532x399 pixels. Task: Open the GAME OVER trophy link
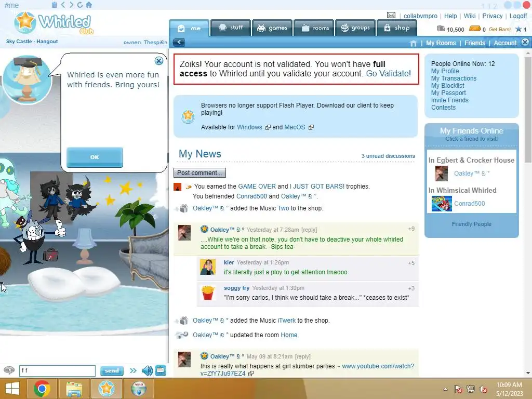pos(257,187)
